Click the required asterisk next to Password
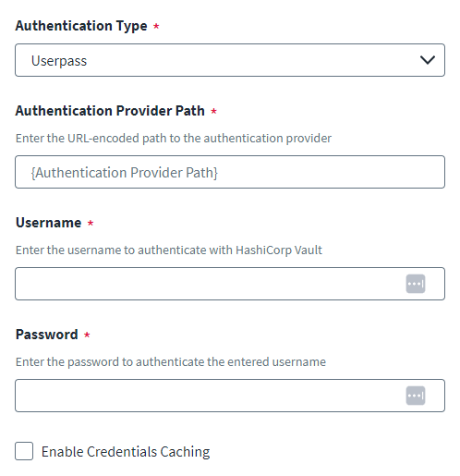 point(87,335)
